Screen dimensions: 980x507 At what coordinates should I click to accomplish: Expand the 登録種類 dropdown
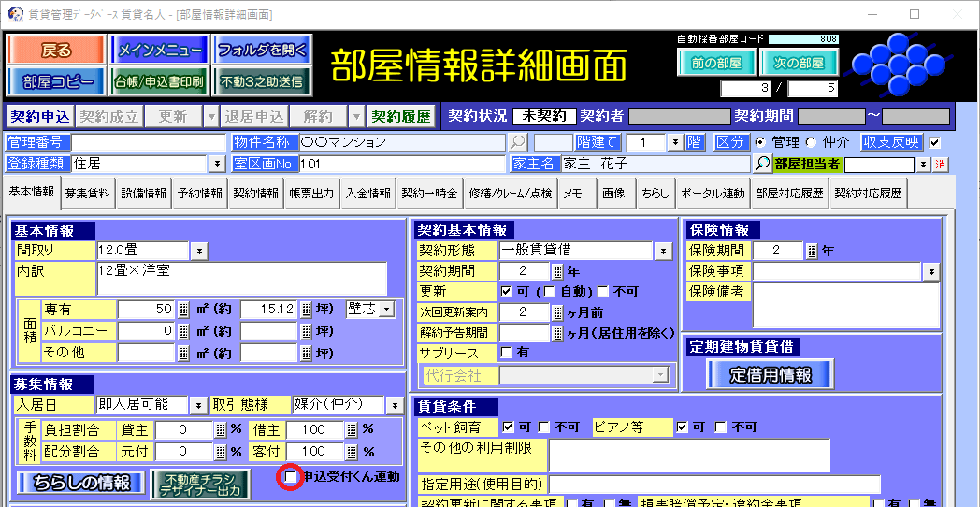217,164
